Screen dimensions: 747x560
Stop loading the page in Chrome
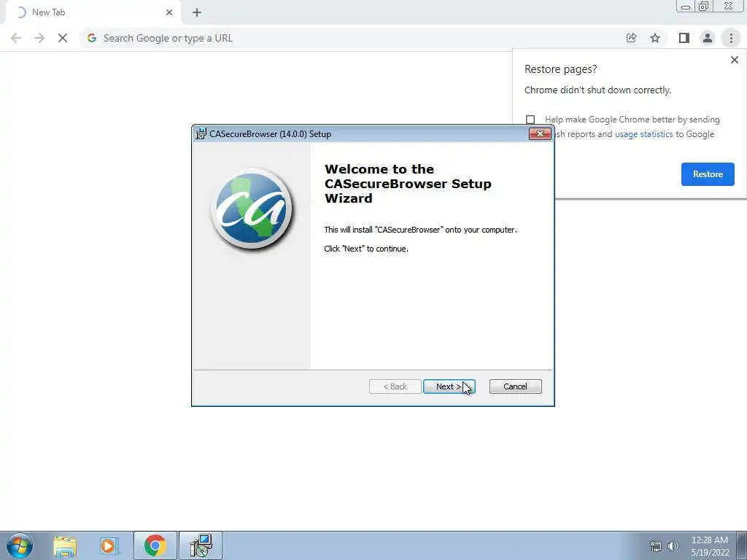(63, 38)
